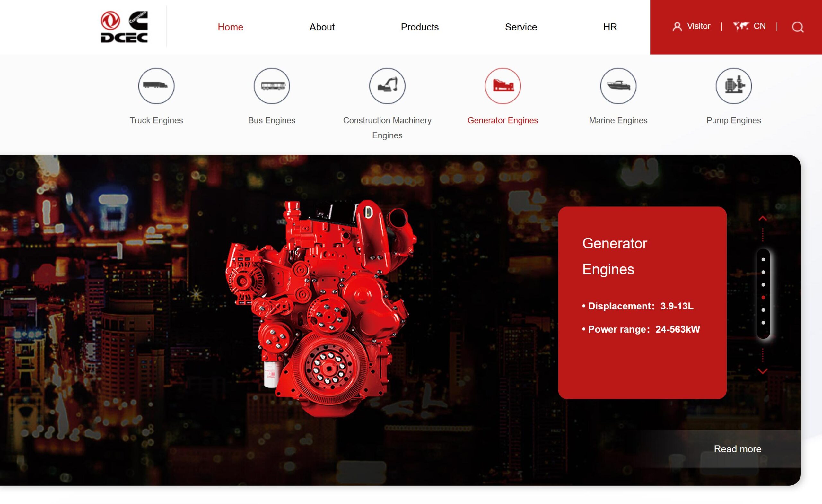Expand the Products navigation menu
The image size is (822, 504).
tap(420, 26)
